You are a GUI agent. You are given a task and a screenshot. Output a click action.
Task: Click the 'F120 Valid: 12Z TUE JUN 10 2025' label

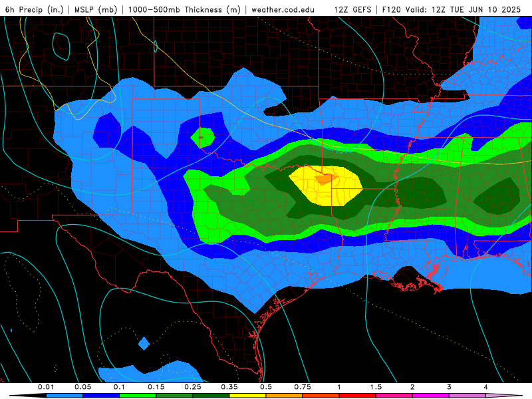452,9
